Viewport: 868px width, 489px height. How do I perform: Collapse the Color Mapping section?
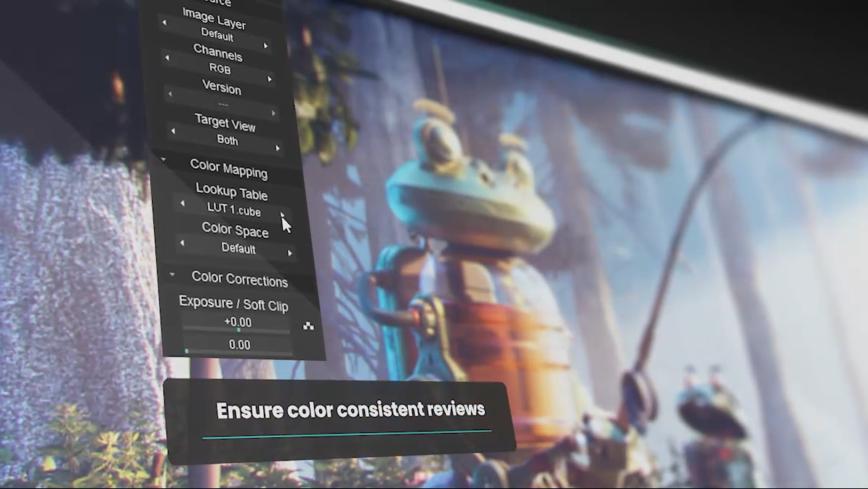tap(163, 159)
